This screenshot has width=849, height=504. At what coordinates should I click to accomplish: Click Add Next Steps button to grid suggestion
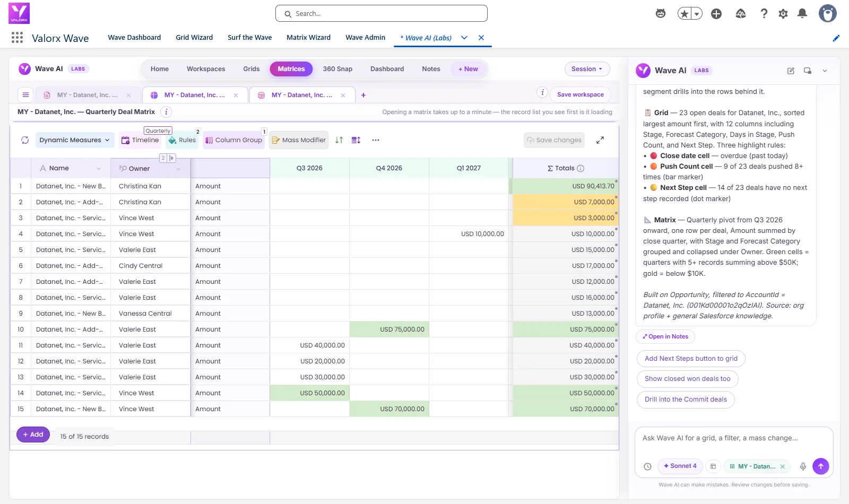pyautogui.click(x=691, y=359)
